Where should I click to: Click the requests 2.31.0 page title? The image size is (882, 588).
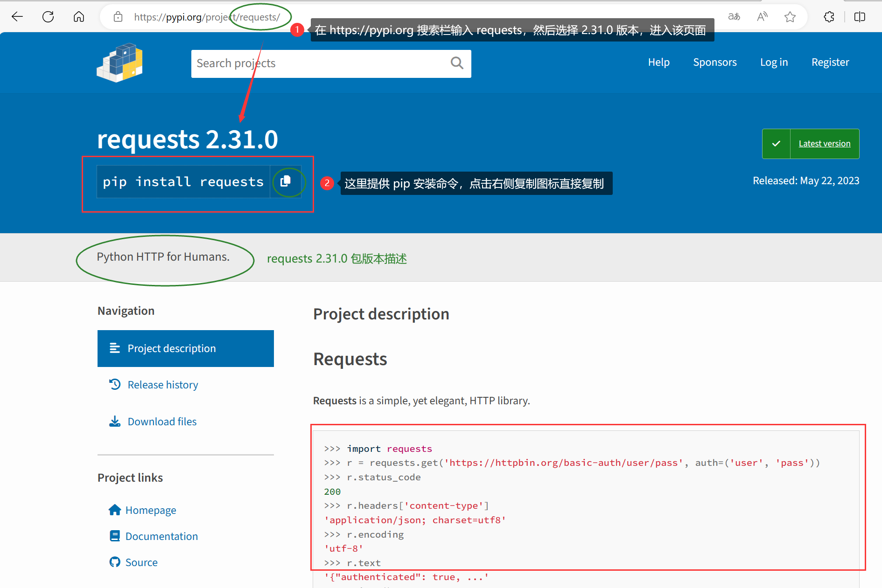tap(188, 139)
